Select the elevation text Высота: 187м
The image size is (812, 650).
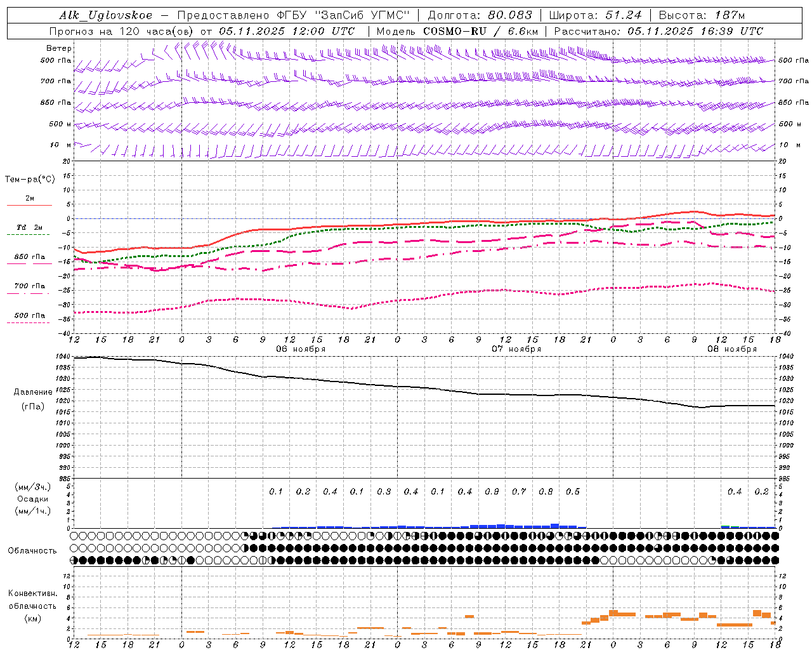click(702, 15)
